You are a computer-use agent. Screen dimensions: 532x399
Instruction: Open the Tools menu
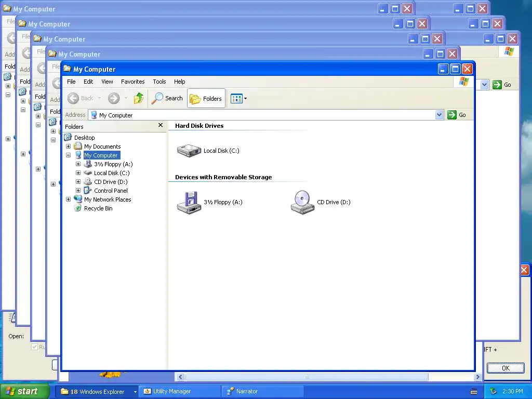[159, 82]
